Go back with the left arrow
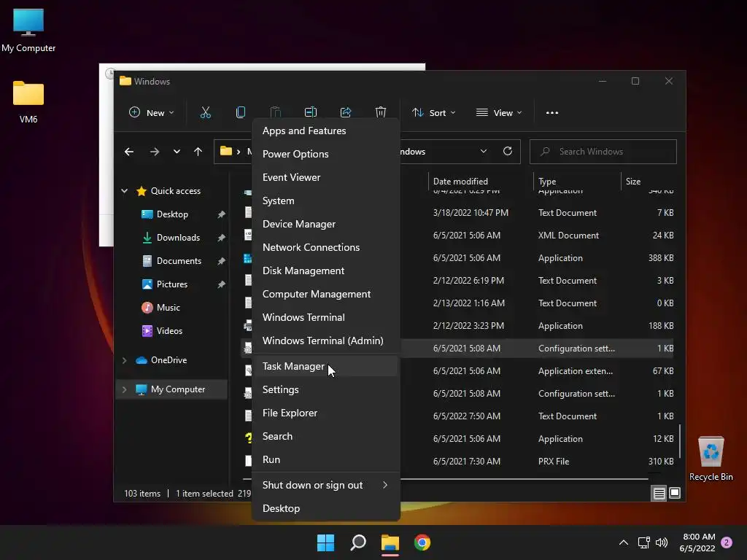Viewport: 747px width, 560px height. tap(129, 152)
